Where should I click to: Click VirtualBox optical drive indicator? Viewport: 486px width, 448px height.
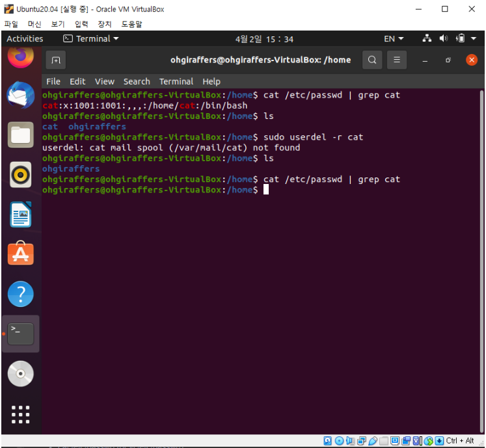coord(339,441)
